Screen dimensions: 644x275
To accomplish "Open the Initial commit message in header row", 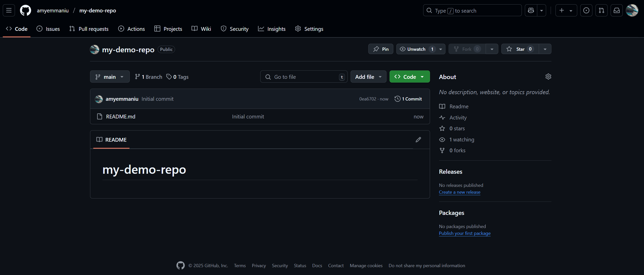I will coord(158,99).
